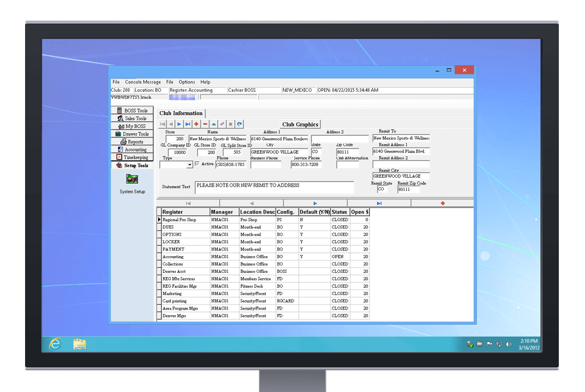Go to previous row in the register grid navigator
Image resolution: width=585 pixels, height=392 pixels.
tap(252, 203)
